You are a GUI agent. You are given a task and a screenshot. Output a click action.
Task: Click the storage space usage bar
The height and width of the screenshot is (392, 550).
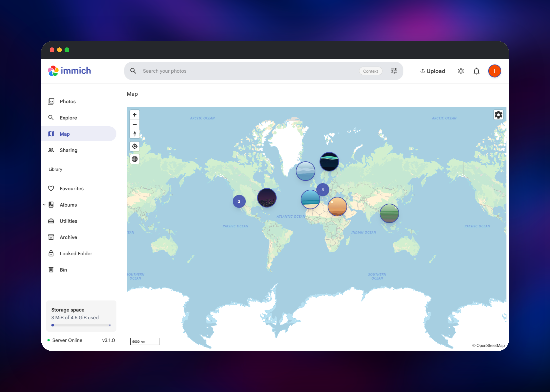(x=81, y=325)
